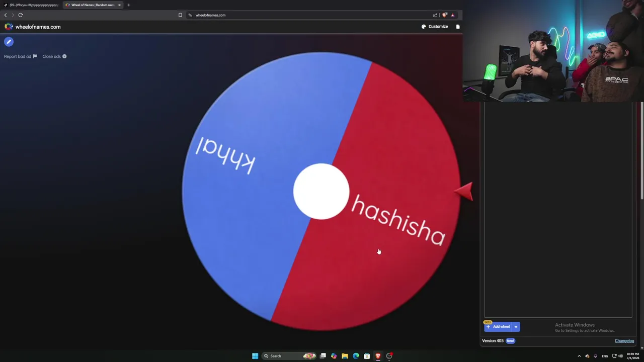Show hidden system tray icons chevron
The width and height of the screenshot is (644, 362).
coord(579,356)
